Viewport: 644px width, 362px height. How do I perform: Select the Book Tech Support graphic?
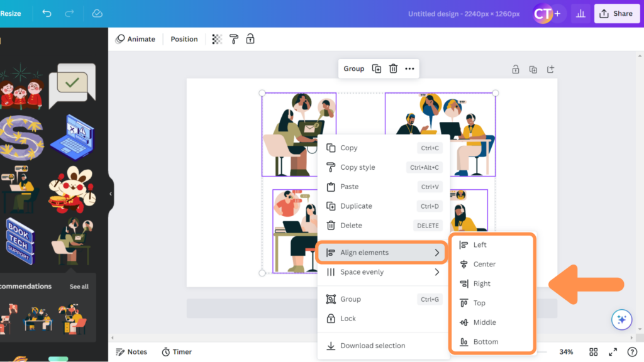(x=20, y=241)
